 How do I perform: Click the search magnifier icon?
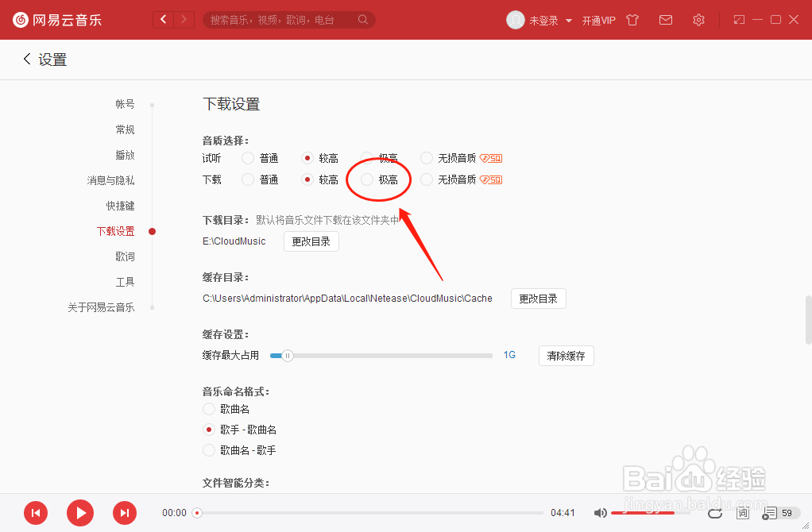point(363,20)
